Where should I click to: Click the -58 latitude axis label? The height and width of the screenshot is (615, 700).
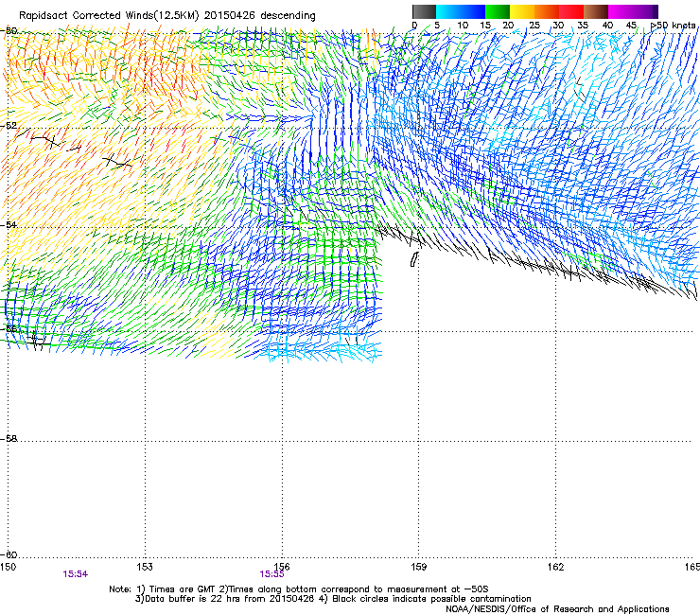click(x=9, y=439)
